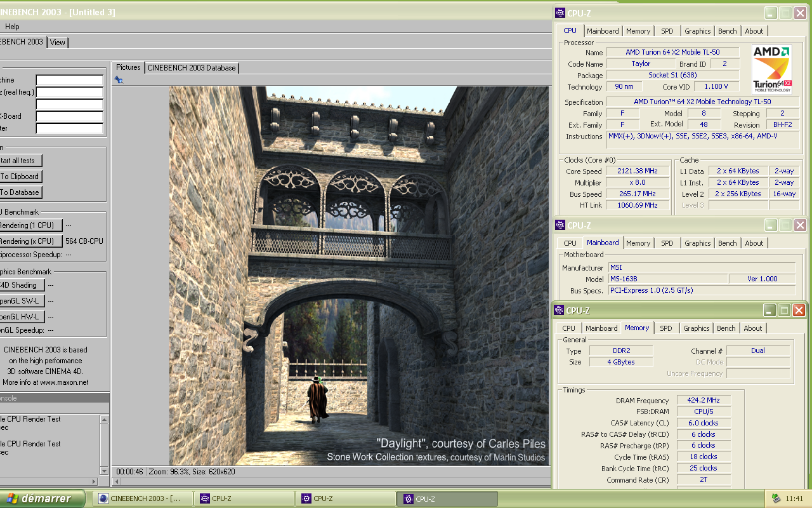The height and width of the screenshot is (508, 812).
Task: Open the Windows démarrer start button
Action: 43,498
